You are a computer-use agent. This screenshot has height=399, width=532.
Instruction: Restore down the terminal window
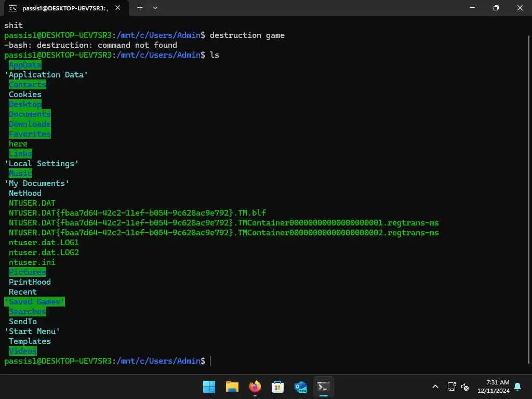point(496,7)
